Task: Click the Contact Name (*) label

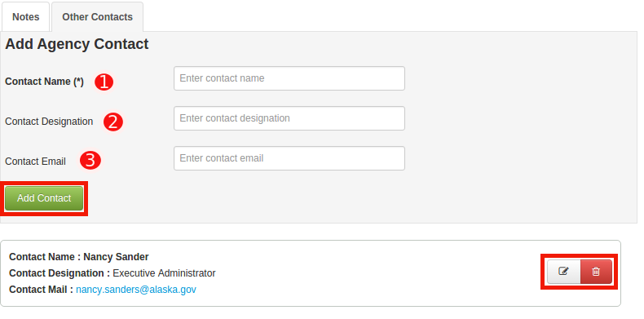Action: (44, 82)
